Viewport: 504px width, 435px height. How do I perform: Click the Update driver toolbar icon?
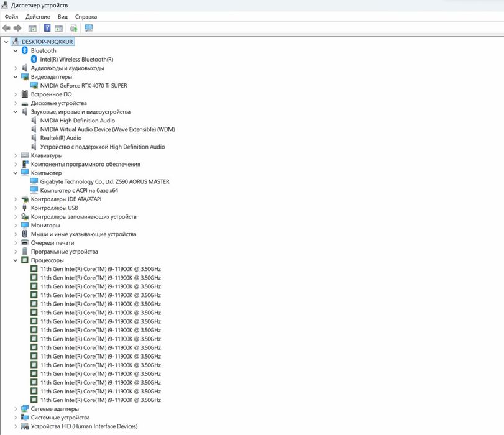(x=73, y=29)
